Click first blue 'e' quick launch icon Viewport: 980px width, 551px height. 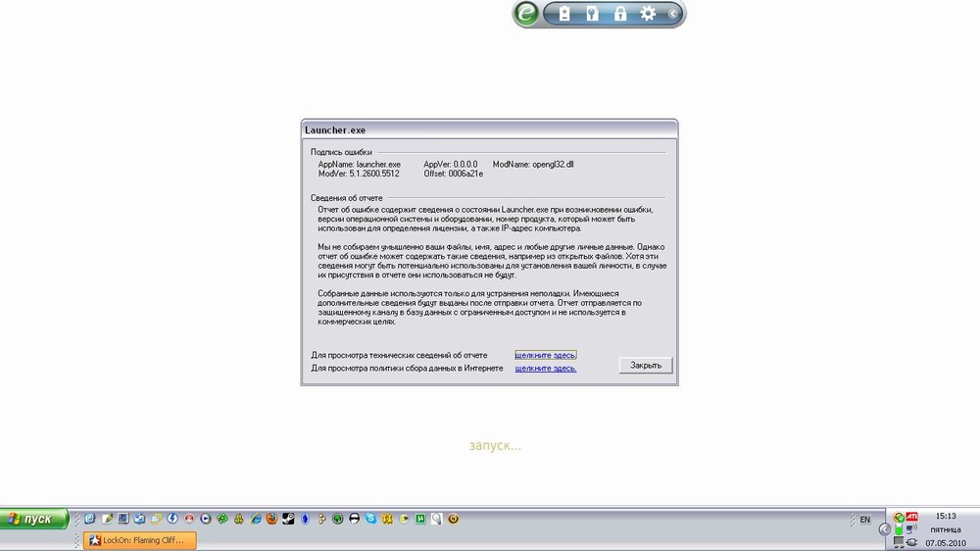click(89, 519)
